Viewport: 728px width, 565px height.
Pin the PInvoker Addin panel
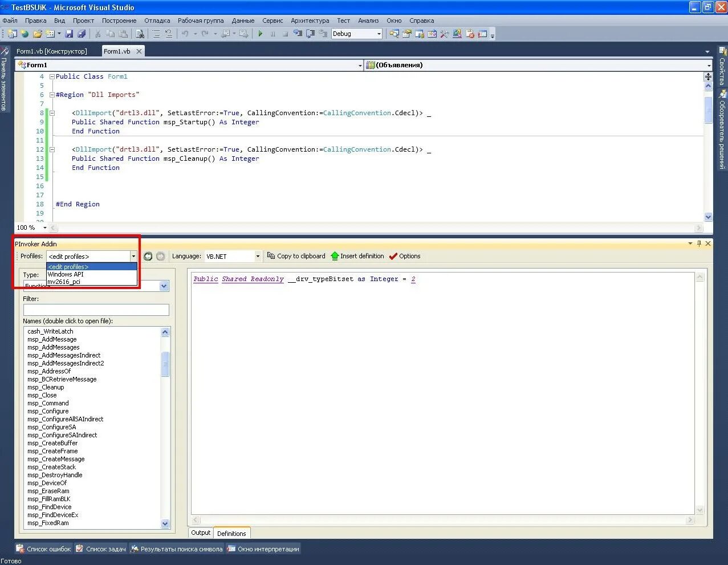click(x=699, y=243)
